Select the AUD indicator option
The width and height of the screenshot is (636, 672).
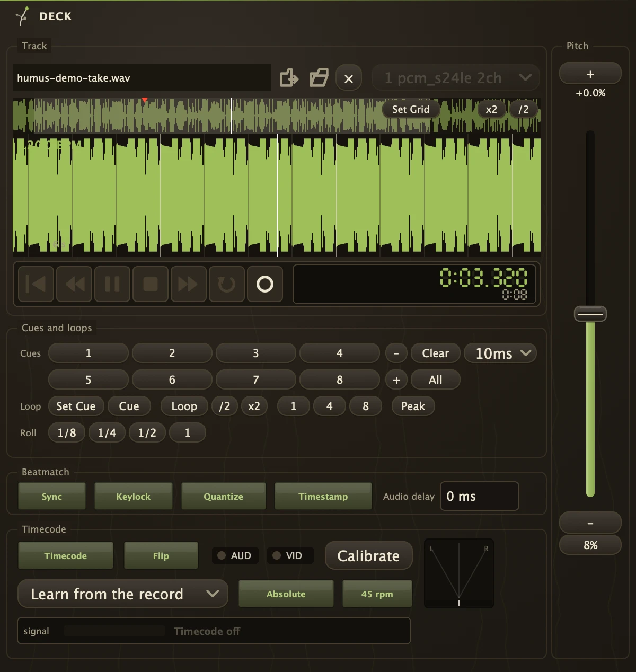click(x=235, y=555)
